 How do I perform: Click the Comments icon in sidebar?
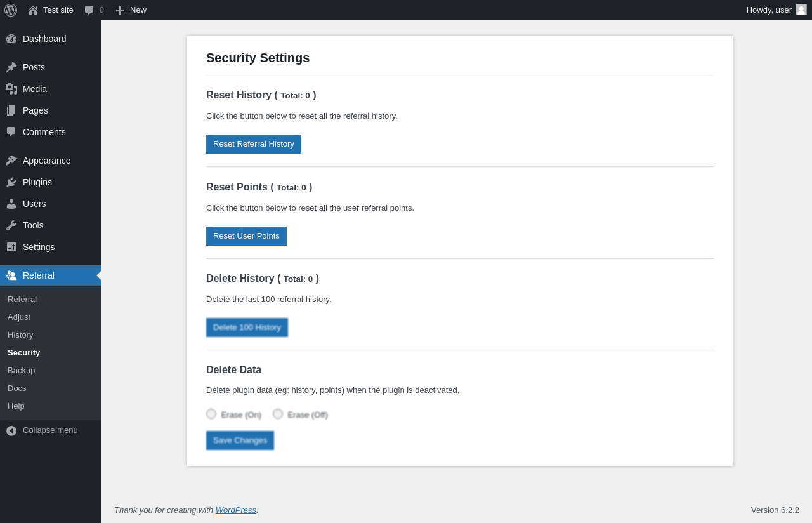tap(11, 132)
